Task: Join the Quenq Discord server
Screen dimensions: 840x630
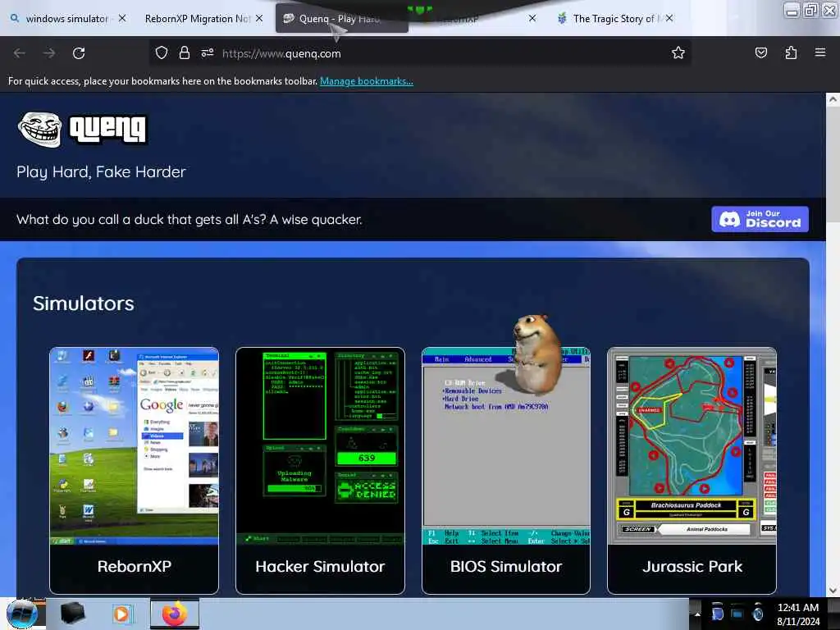Action: coord(760,219)
